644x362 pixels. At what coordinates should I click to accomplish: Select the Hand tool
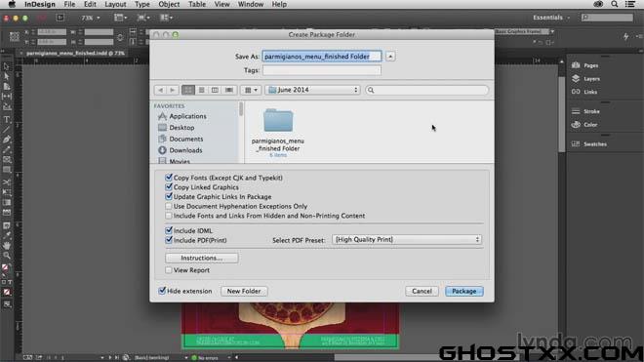pyautogui.click(x=7, y=245)
